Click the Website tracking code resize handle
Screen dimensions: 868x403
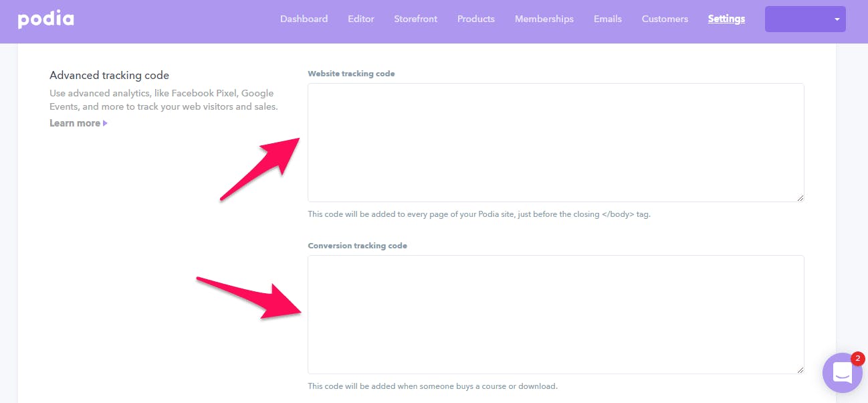pos(800,197)
